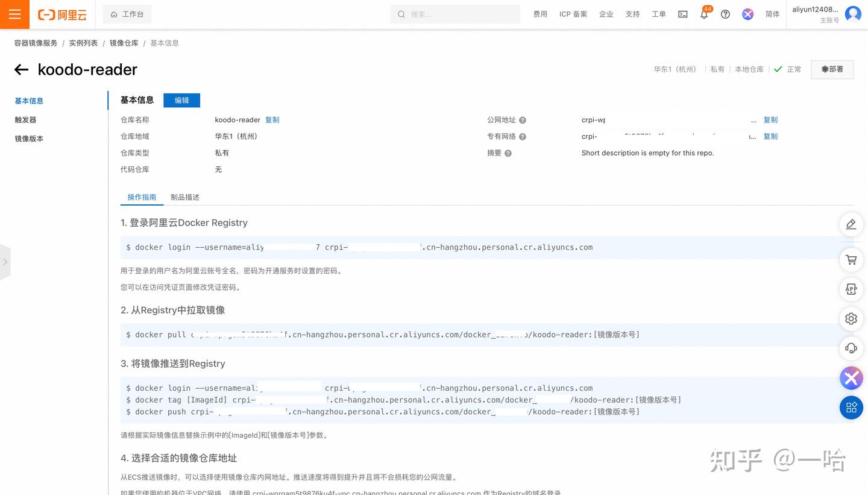The image size is (868, 495).
Task: Click the top search input field
Action: 455,14
